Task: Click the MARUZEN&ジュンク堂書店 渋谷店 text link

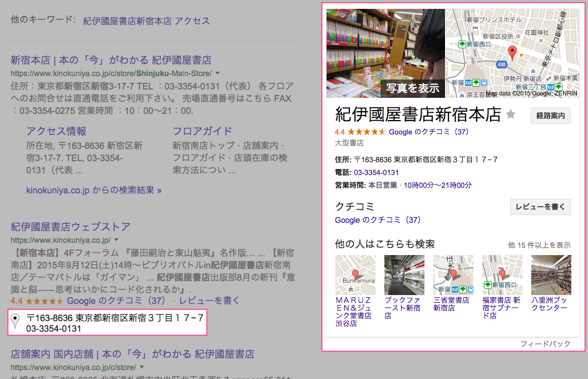Action: point(354,312)
